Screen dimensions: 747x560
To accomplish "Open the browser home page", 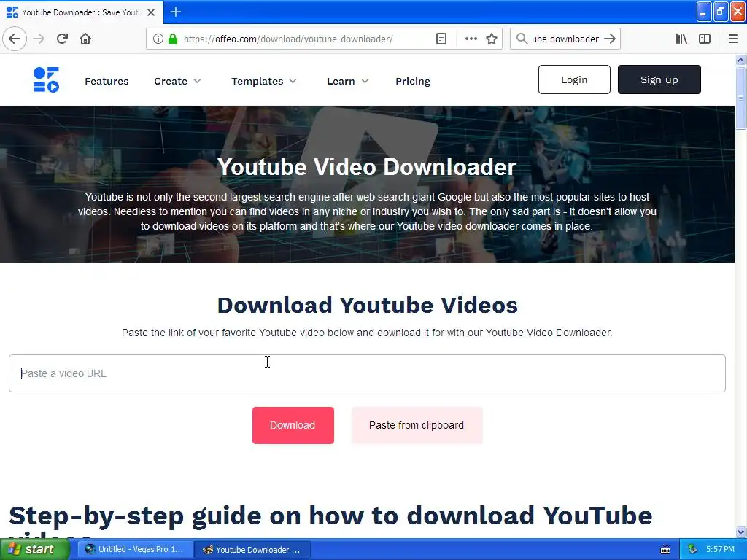I will (x=85, y=39).
